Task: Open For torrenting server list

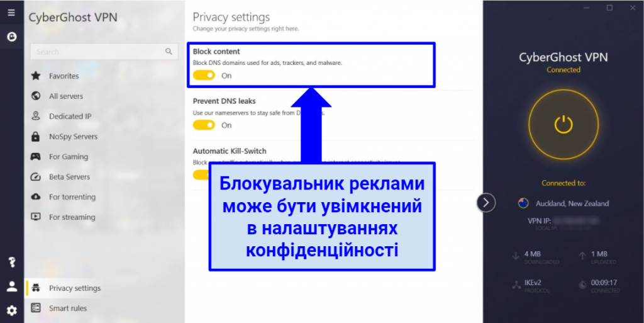Action: pos(72,197)
